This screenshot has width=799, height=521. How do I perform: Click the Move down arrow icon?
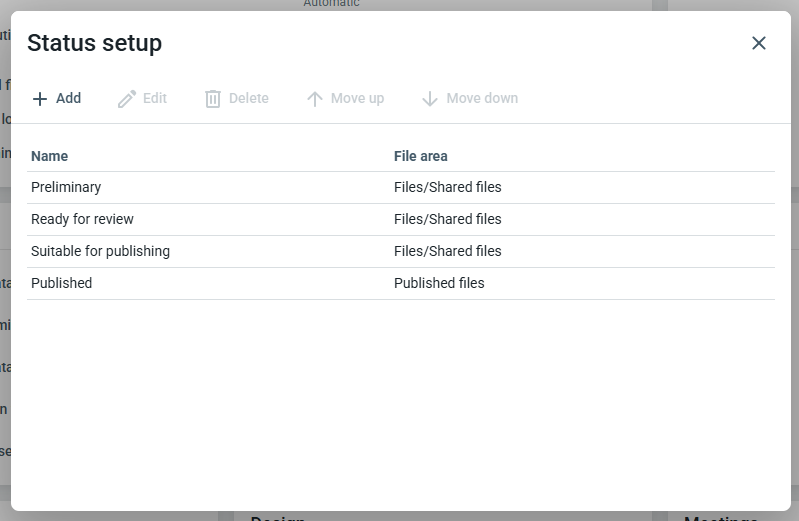pyautogui.click(x=430, y=99)
